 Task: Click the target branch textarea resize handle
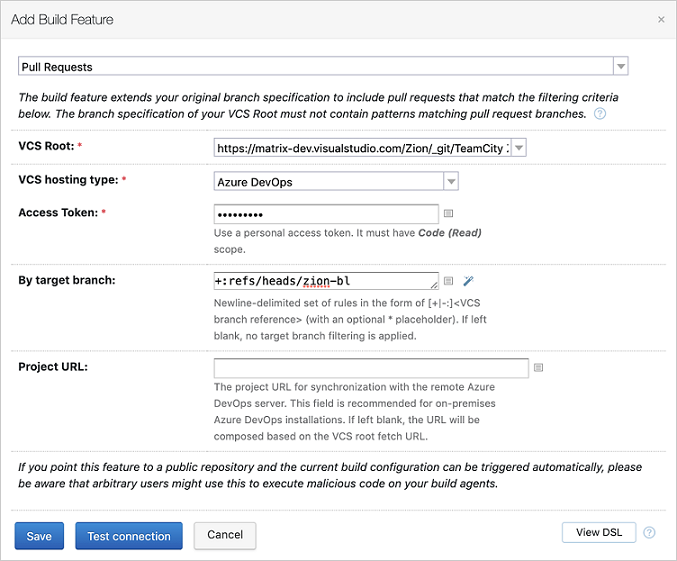pos(434,286)
